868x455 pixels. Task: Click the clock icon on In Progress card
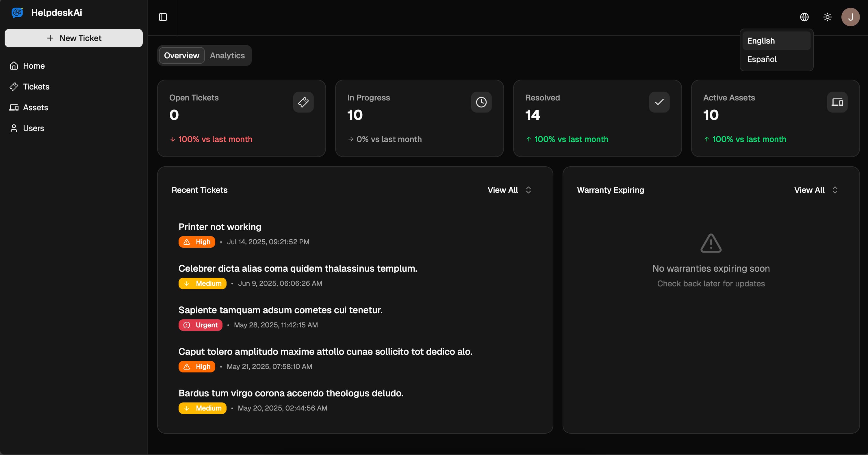pos(481,102)
